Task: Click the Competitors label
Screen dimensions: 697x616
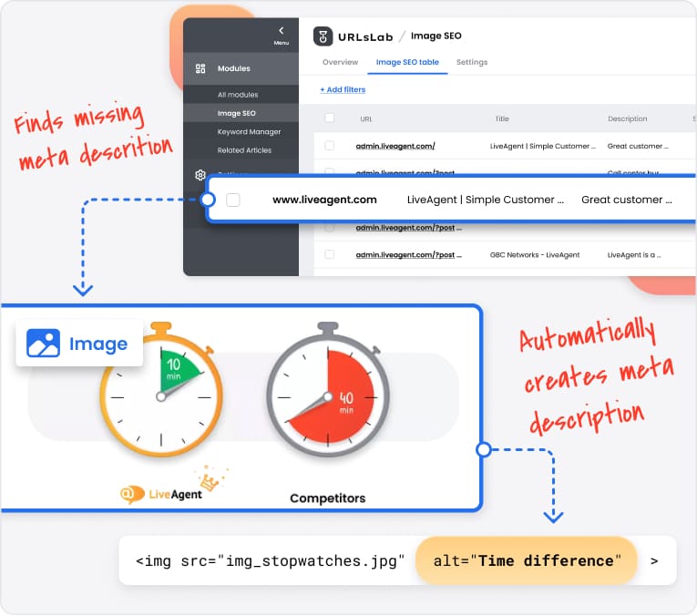Action: point(328,498)
